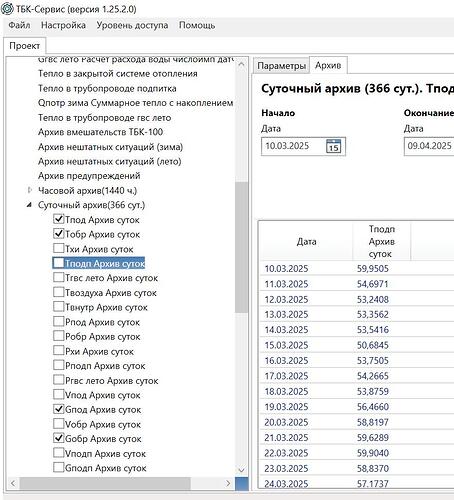Image resolution: width=454 pixels, height=500 pixels.
Task: Check the Рхи Архив суток checkbox
Action: 58,351
